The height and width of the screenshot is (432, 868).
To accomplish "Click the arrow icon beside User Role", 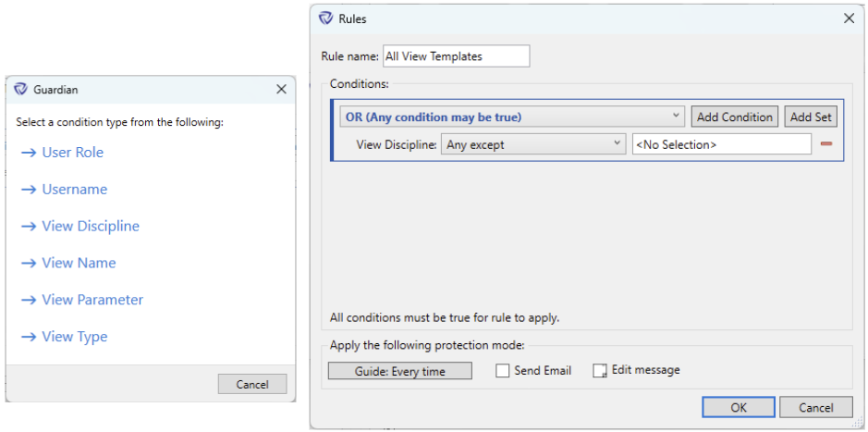I will tap(29, 153).
